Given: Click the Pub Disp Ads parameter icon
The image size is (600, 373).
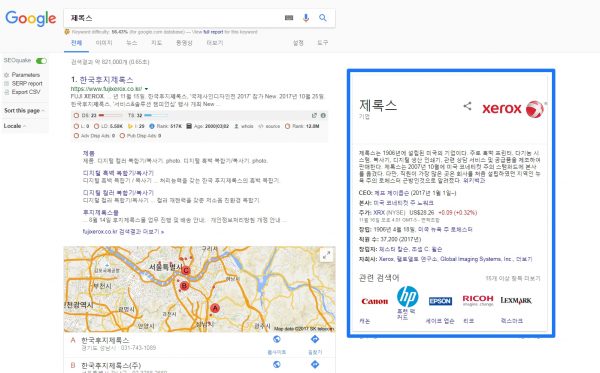Looking at the screenshot, I should 122,136.
